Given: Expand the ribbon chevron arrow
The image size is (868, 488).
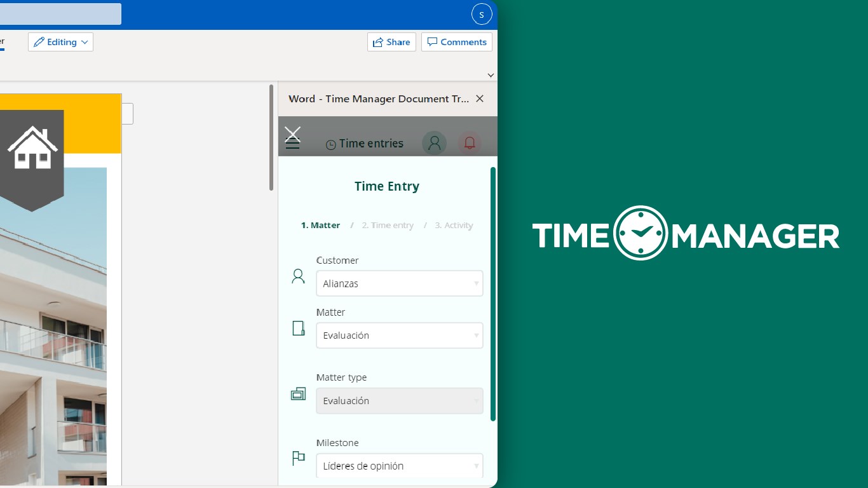Looking at the screenshot, I should (491, 75).
